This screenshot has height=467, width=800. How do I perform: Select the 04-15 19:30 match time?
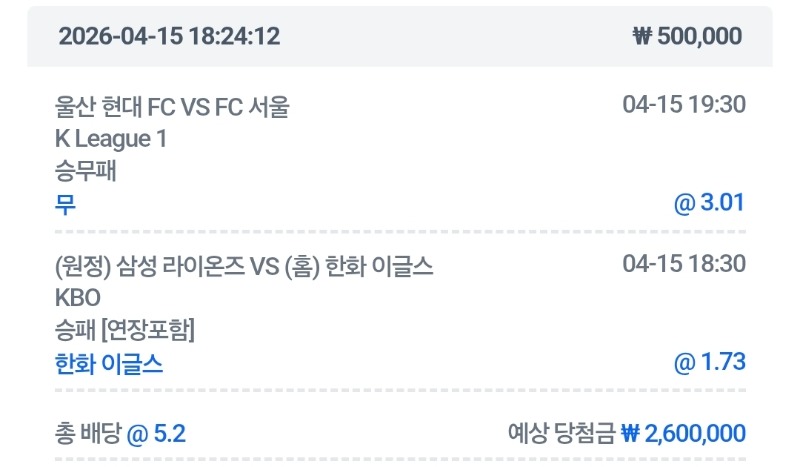(683, 105)
